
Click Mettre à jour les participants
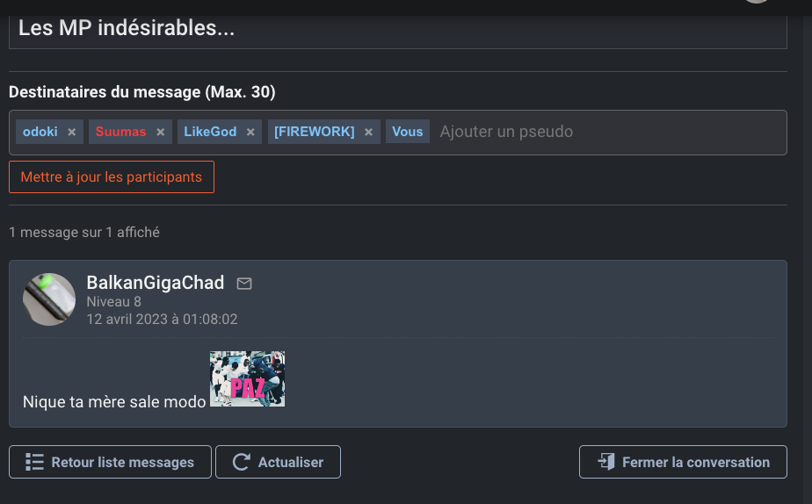click(x=112, y=177)
